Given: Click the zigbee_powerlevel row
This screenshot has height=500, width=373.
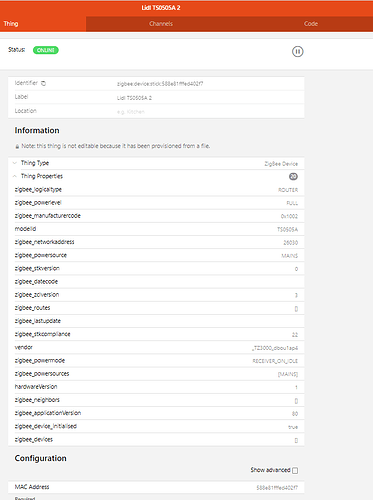Looking at the screenshot, I should tap(156, 203).
